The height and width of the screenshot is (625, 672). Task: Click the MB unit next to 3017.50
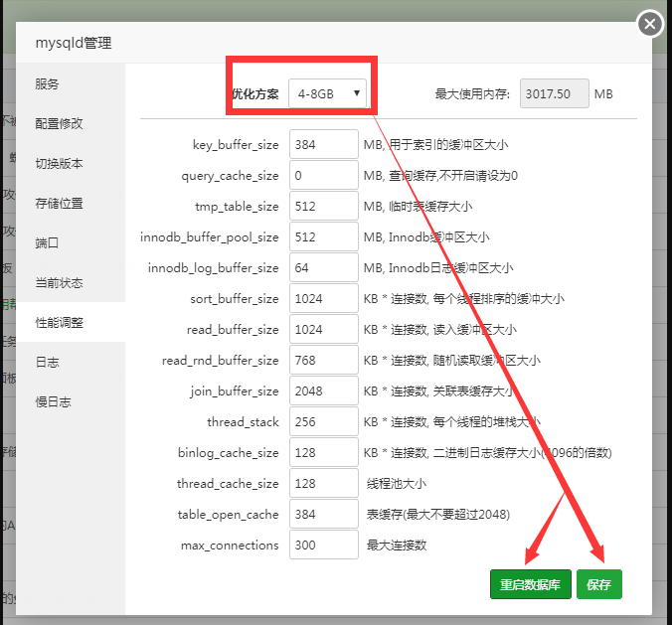(x=603, y=93)
